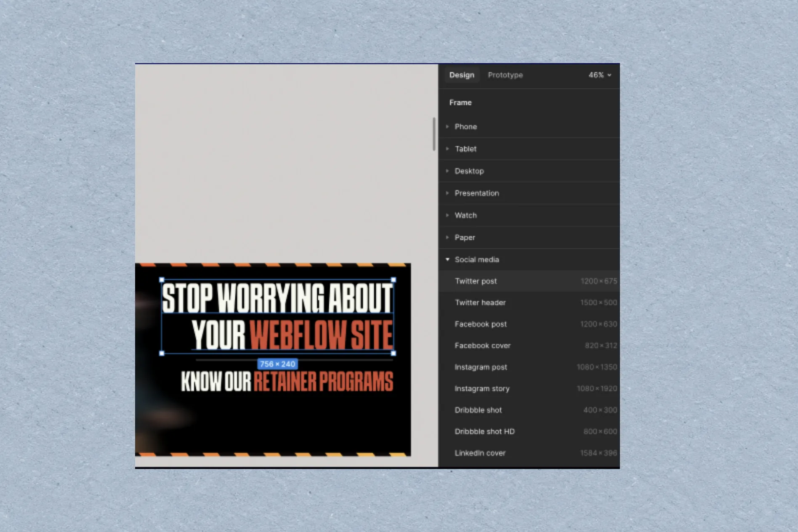
Task: Click the top-left selection handle
Action: (x=162, y=280)
